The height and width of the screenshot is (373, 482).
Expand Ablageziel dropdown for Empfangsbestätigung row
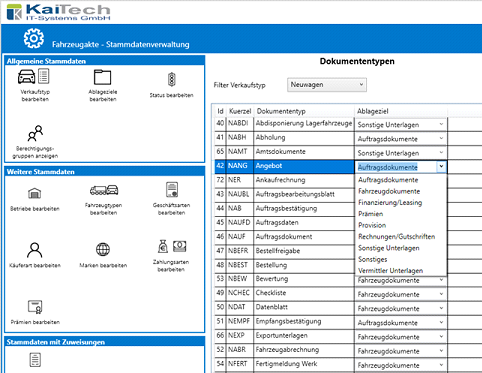tap(441, 322)
